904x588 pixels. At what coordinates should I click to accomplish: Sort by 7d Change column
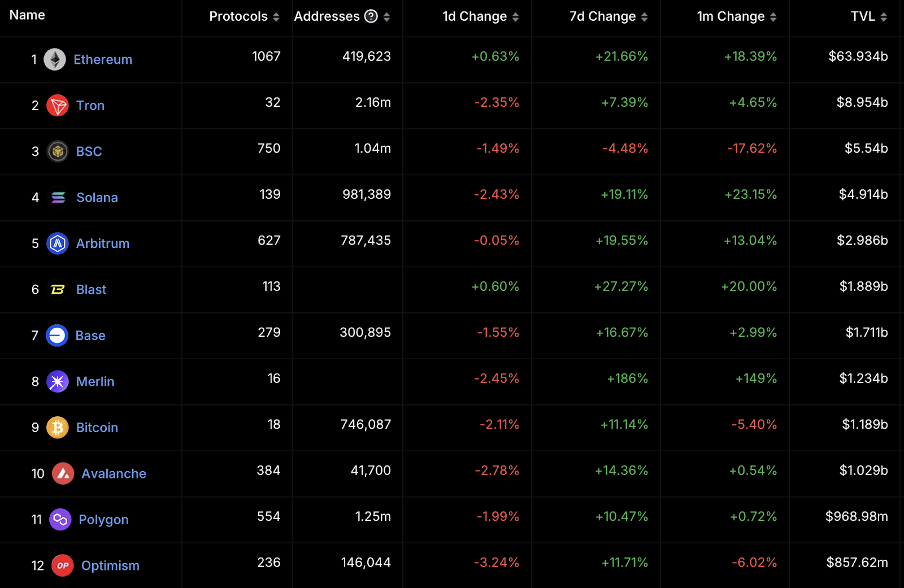tap(644, 18)
